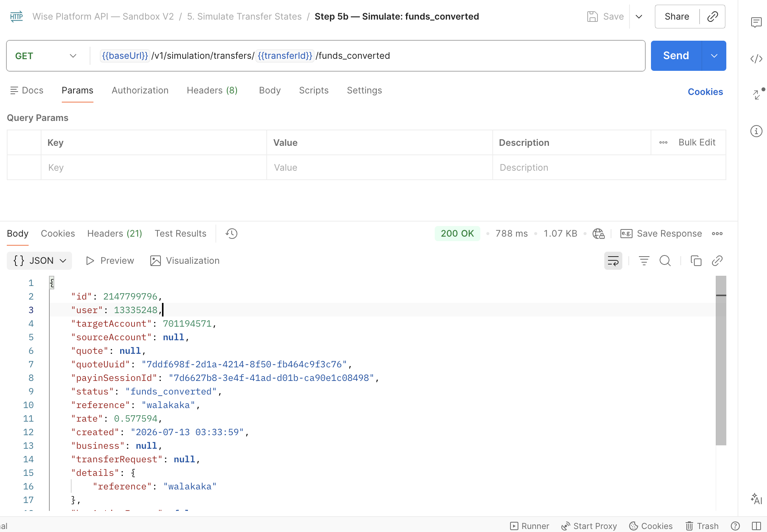Click the query param Description input field
This screenshot has height=532, width=767.
coord(609,168)
